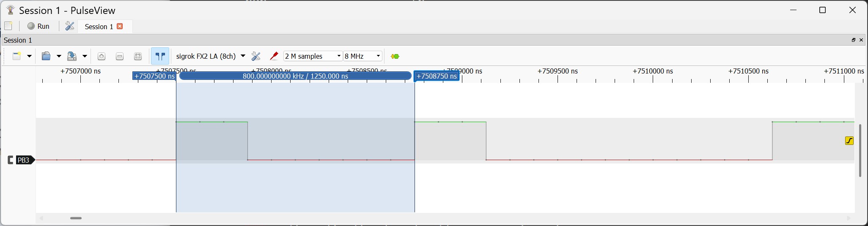
Task: Zoom out of the waveform
Action: coord(120,57)
